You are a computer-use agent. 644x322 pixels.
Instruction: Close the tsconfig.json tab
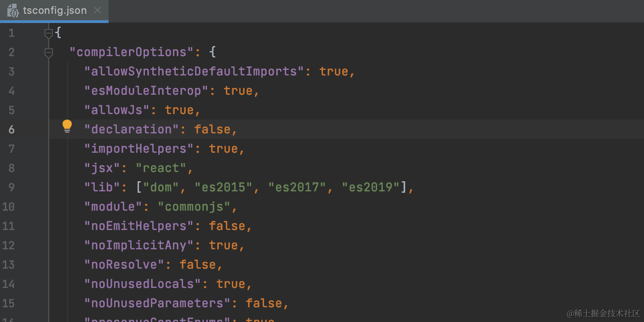97,10
